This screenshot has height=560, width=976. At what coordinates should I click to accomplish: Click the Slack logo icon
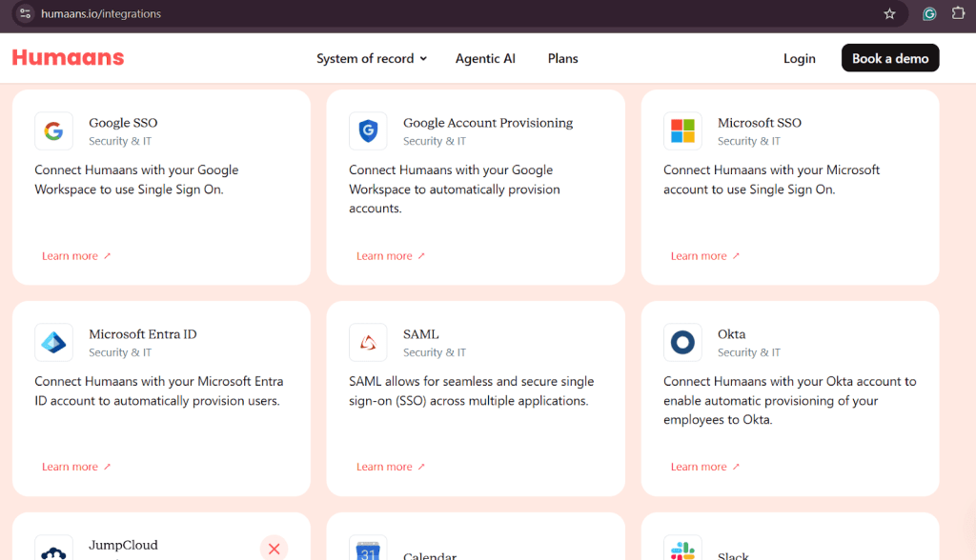point(682,550)
